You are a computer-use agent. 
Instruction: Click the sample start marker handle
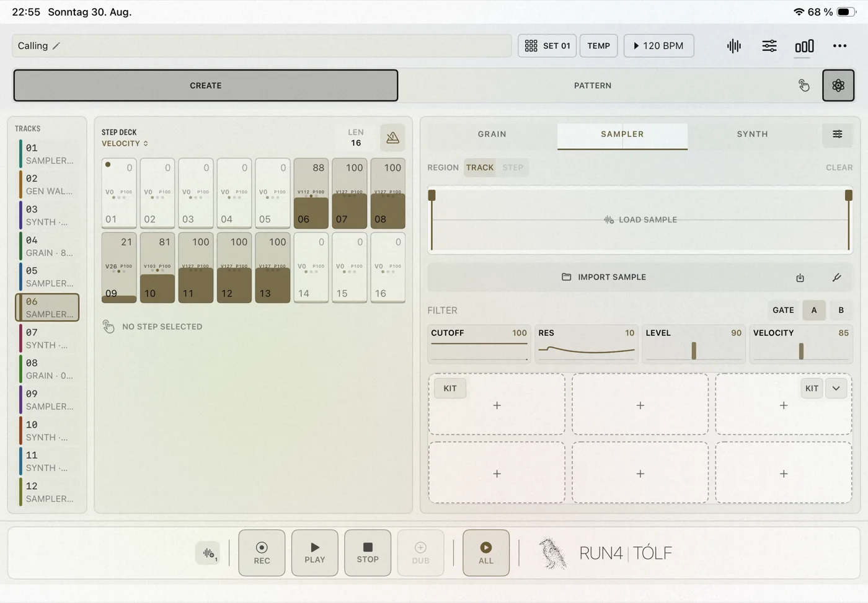[x=432, y=196]
